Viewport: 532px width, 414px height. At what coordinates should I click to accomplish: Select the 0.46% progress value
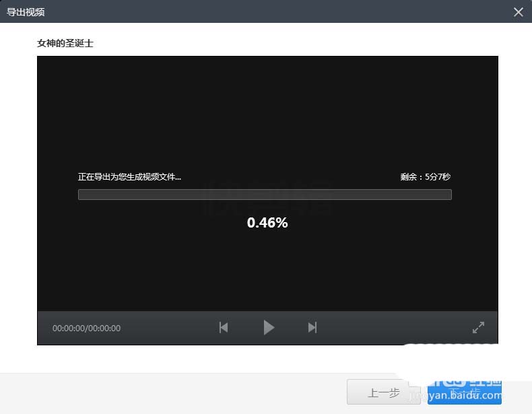tap(267, 223)
